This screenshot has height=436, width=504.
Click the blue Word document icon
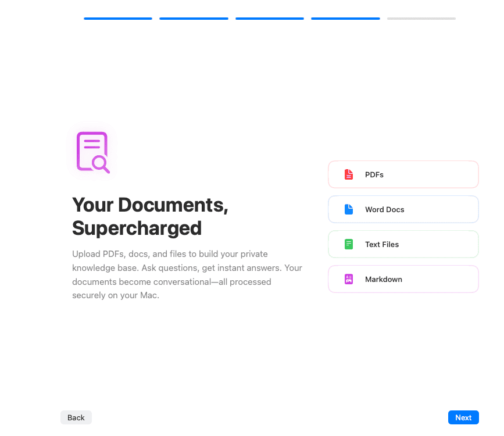[348, 209]
